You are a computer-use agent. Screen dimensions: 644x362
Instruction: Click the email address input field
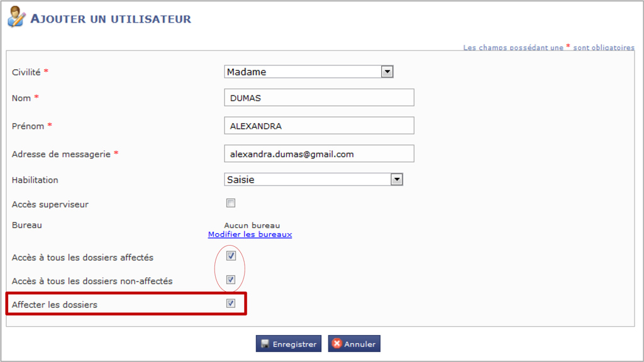319,153
